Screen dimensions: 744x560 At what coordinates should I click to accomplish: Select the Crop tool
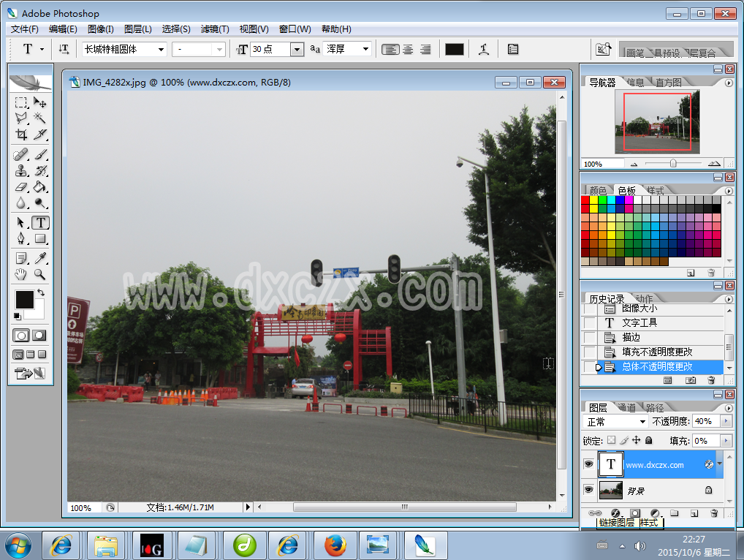21,135
